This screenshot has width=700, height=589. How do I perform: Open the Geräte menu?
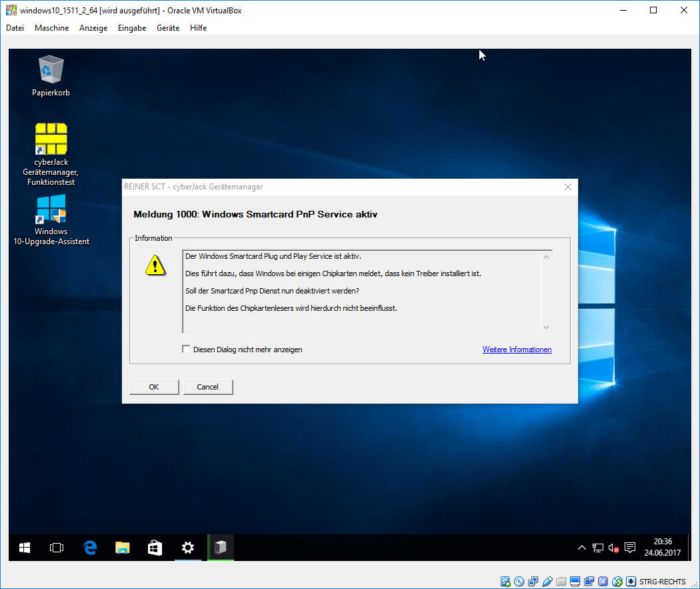(168, 28)
